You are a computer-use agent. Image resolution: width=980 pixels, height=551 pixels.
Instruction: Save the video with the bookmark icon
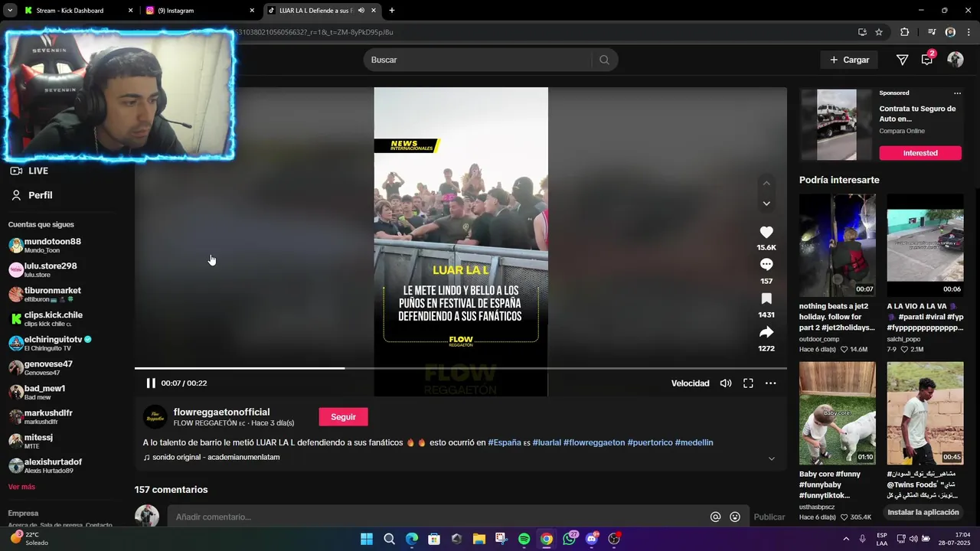(766, 298)
